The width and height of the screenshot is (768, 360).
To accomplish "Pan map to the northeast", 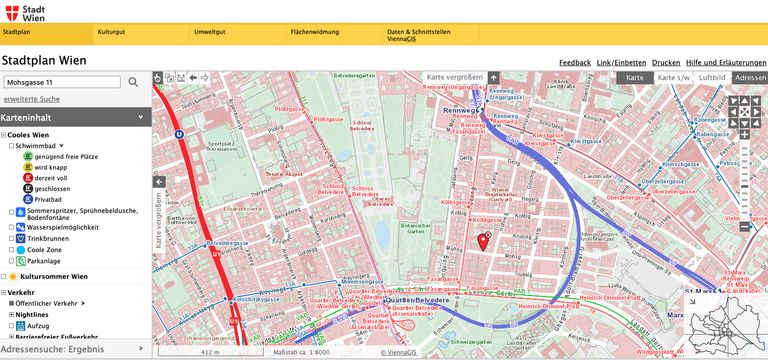I will click(755, 101).
